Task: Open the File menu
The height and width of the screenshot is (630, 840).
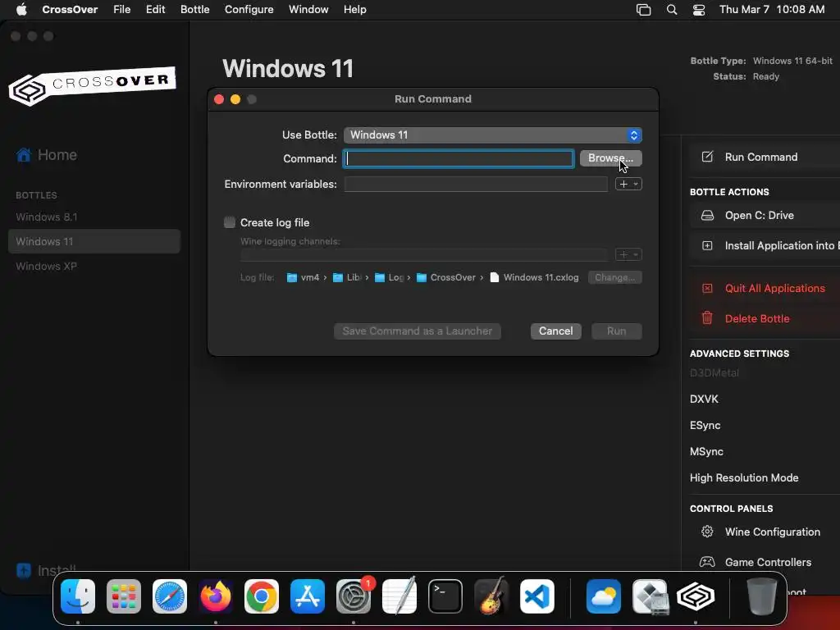Action: [x=121, y=10]
